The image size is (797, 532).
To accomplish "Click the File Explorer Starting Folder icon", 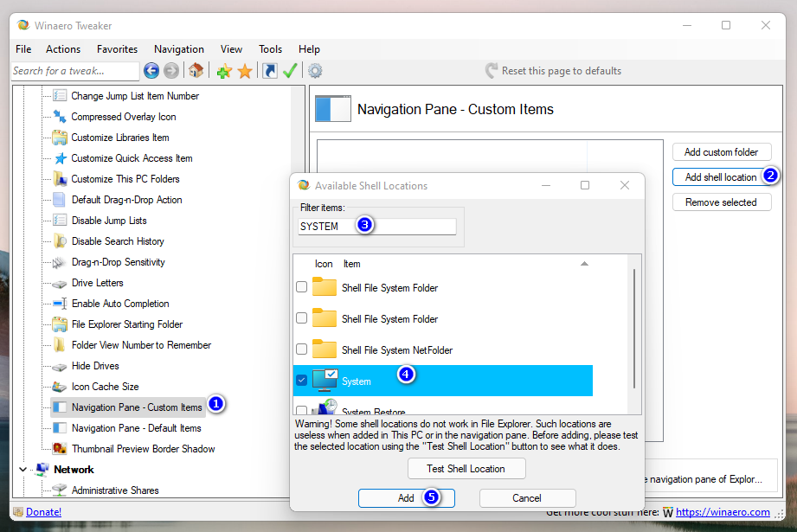I will [60, 324].
